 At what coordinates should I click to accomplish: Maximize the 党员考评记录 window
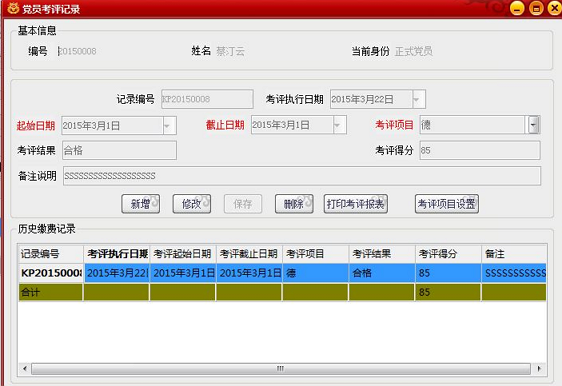point(536,9)
